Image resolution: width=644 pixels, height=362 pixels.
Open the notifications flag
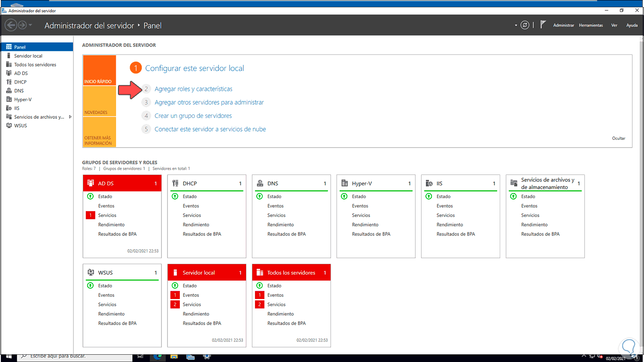543,25
